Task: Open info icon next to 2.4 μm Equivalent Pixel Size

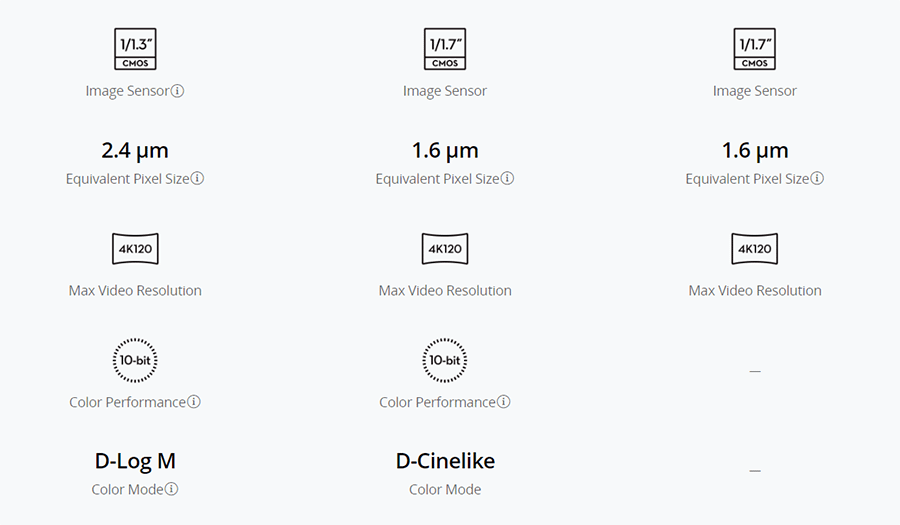Action: [x=198, y=179]
